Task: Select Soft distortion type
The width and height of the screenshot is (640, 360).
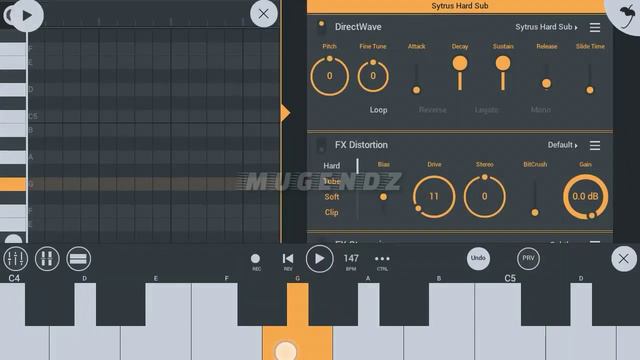Action: 331,197
